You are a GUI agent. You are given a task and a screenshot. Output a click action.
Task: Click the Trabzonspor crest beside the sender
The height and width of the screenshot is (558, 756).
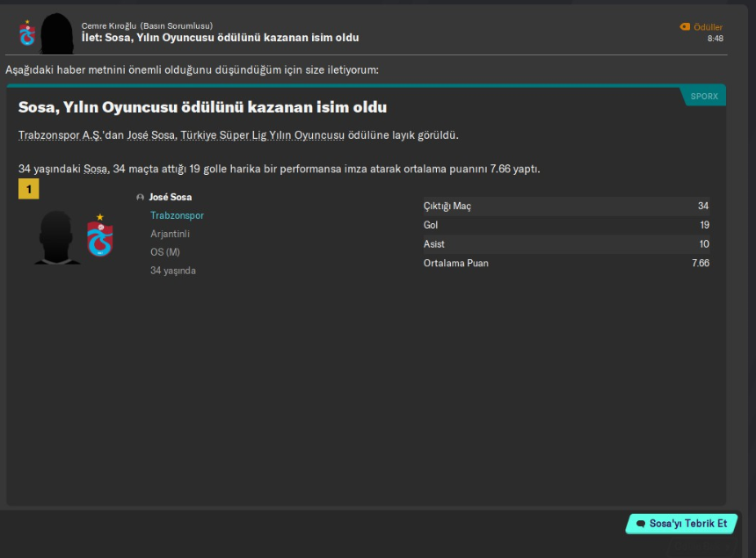click(x=27, y=33)
